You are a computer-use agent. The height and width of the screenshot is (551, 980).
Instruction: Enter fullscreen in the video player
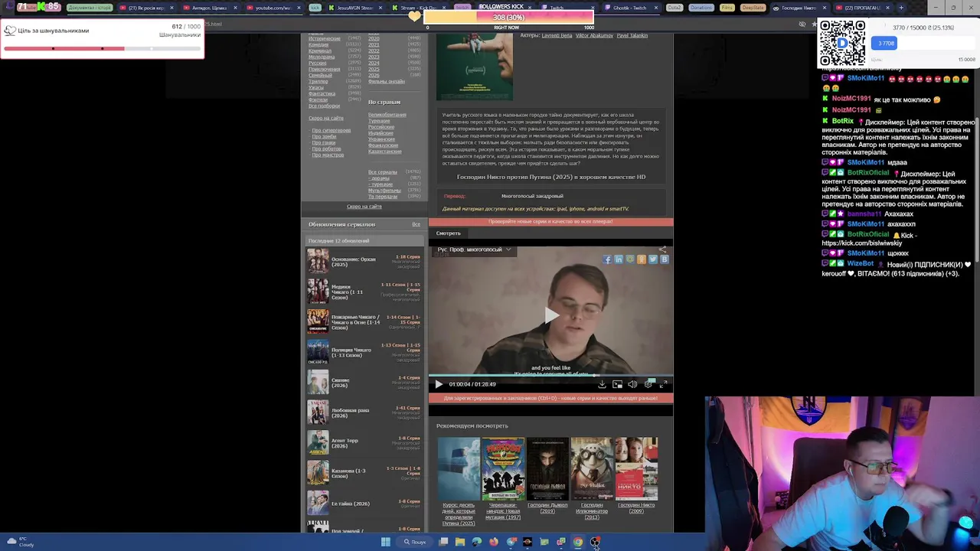point(664,384)
